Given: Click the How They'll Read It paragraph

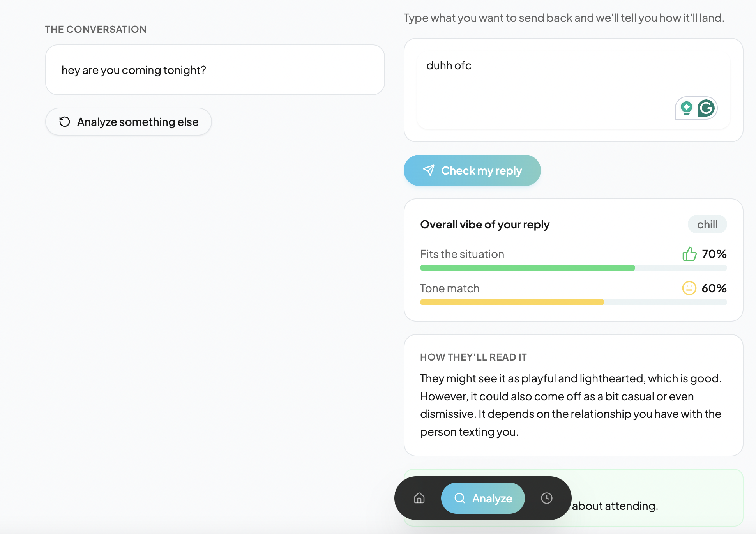Looking at the screenshot, I should tap(571, 405).
